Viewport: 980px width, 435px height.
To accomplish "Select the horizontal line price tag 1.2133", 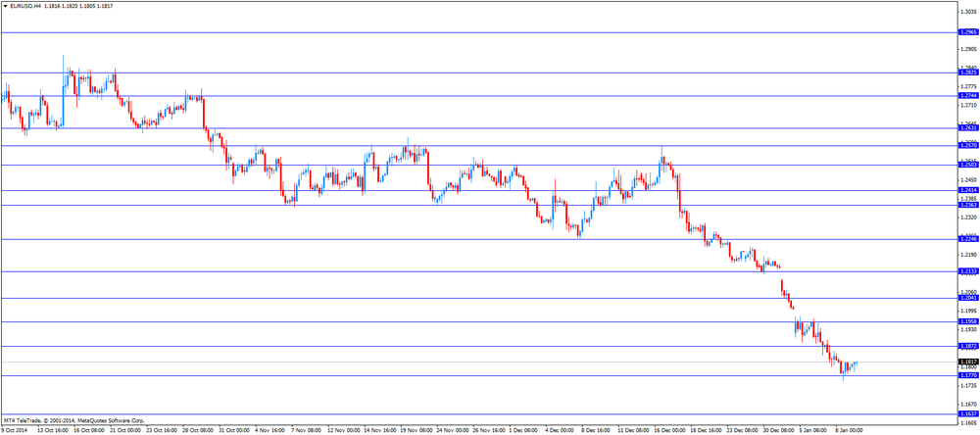I will click(x=968, y=271).
